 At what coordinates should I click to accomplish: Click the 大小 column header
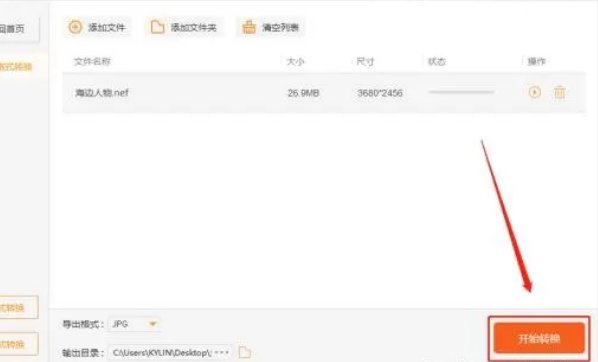pos(295,61)
